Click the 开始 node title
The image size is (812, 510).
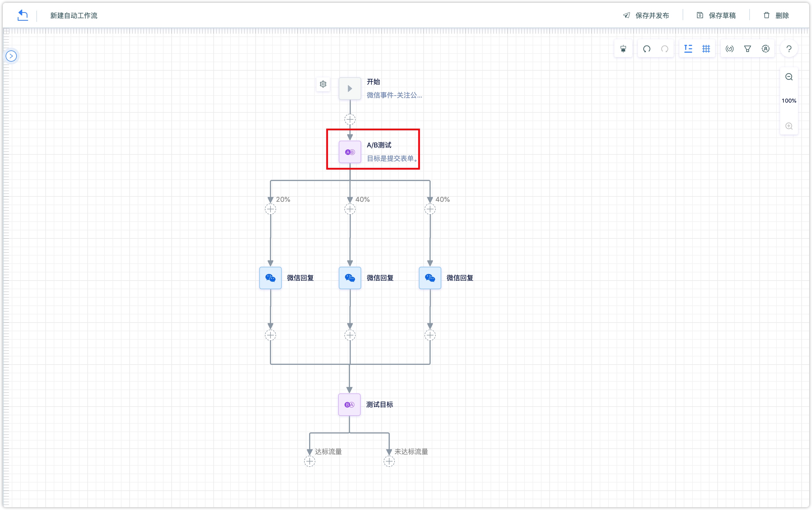(373, 82)
